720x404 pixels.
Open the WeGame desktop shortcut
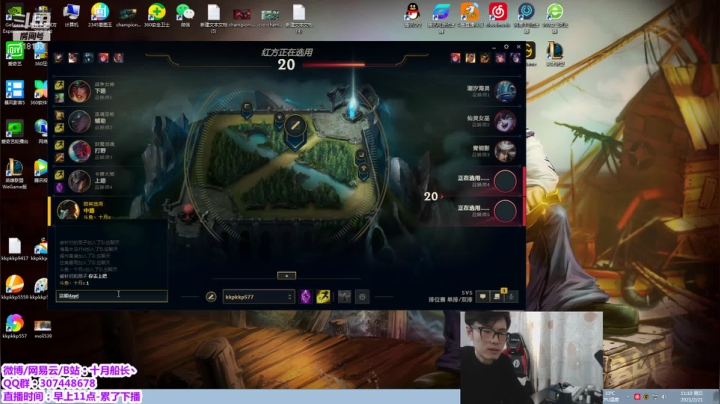pyautogui.click(x=14, y=174)
